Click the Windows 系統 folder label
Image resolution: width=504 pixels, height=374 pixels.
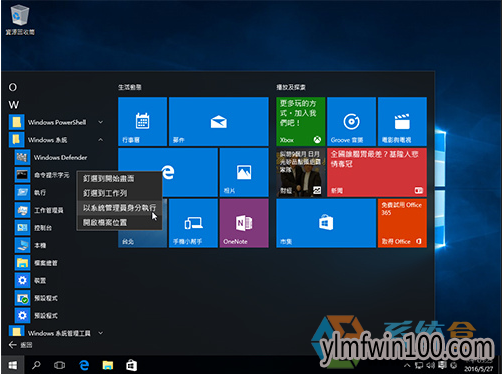pos(47,140)
